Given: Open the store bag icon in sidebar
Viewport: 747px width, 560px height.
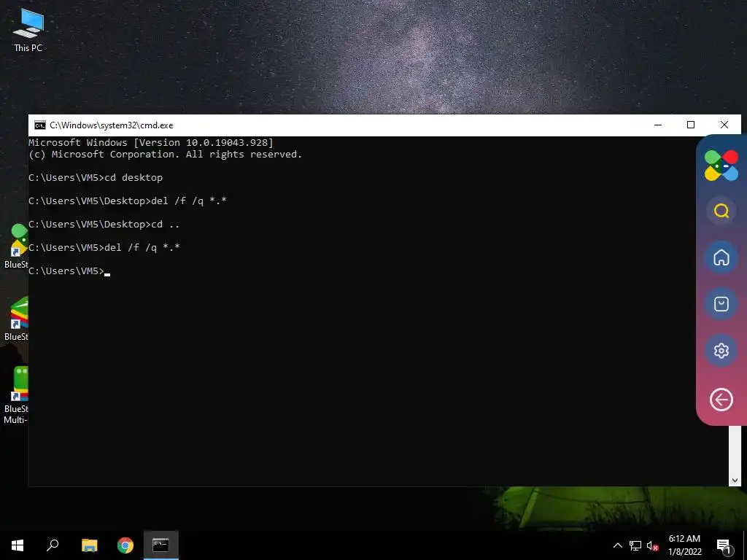Looking at the screenshot, I should 721,304.
